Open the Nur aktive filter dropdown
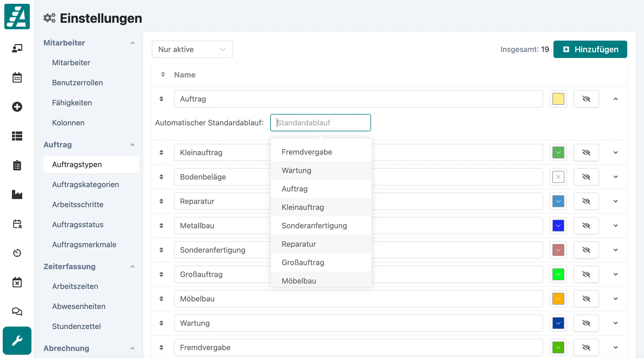644x358 pixels. tap(192, 49)
